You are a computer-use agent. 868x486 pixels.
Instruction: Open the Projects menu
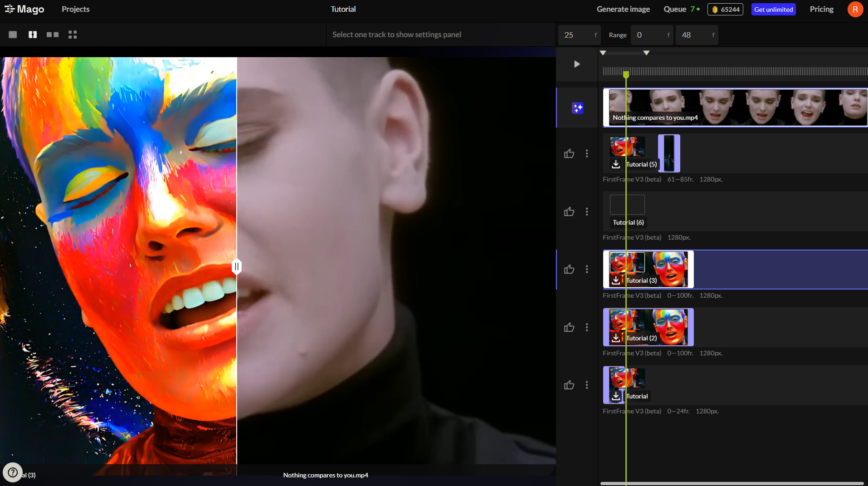tap(76, 9)
